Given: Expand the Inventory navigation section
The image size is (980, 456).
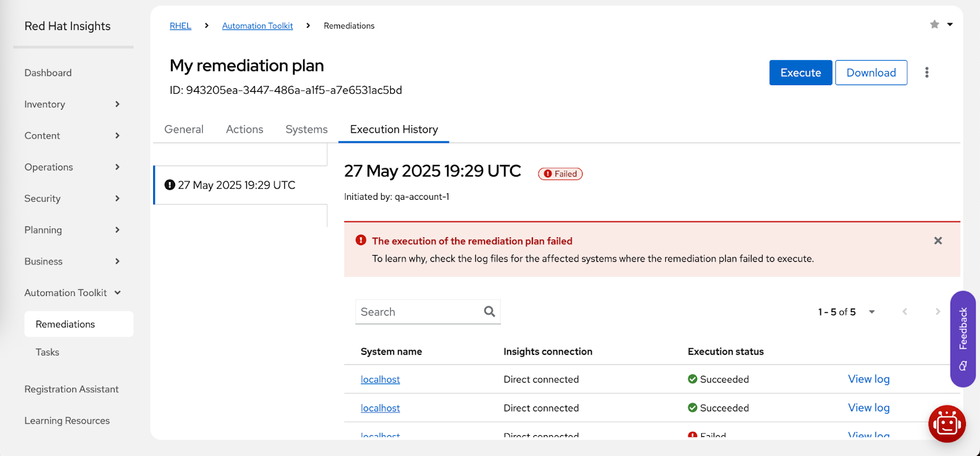Looking at the screenshot, I should tap(117, 104).
